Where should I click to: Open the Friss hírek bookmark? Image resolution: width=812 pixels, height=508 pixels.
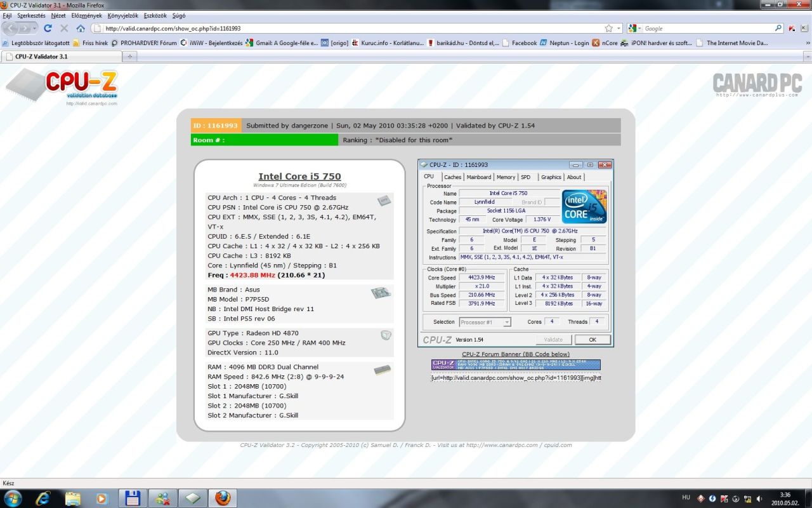click(x=91, y=43)
